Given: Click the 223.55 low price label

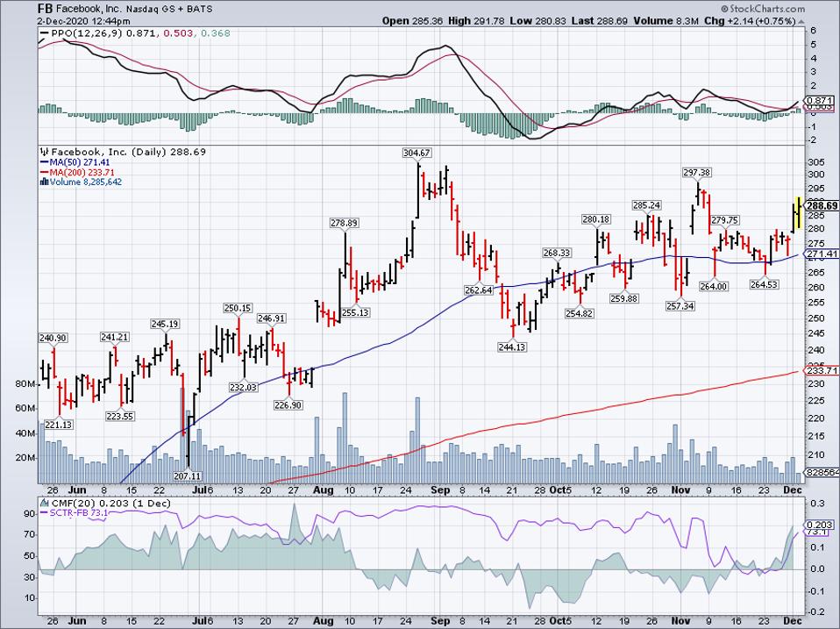Looking at the screenshot, I should click(x=120, y=417).
